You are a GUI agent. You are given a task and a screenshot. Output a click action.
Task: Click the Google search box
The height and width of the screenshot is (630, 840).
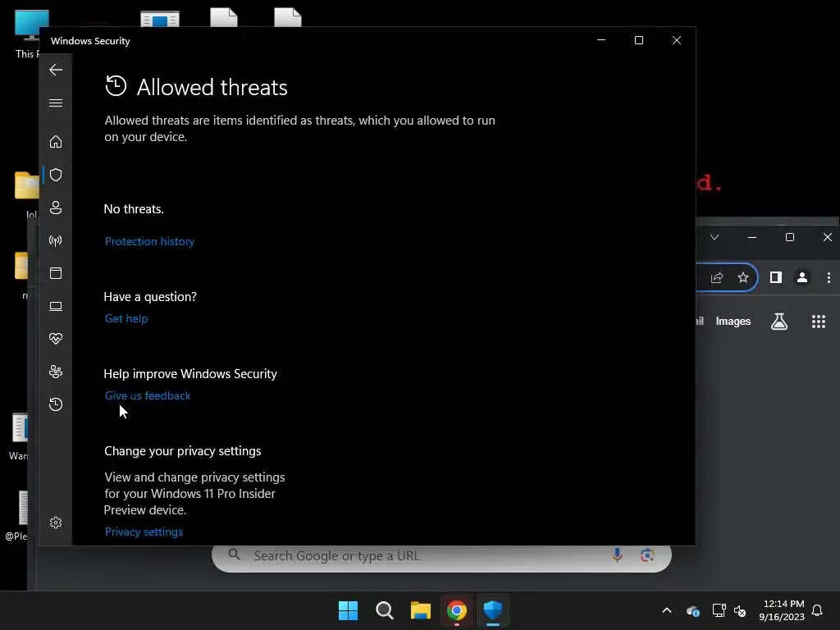point(441,556)
